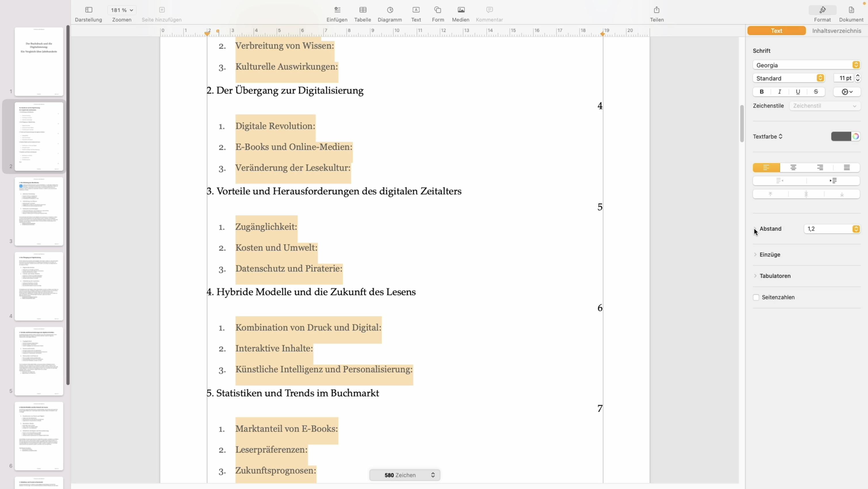Switch to the Inhaltsverzeichnis tab
Screen dimensions: 868x489
click(836, 31)
